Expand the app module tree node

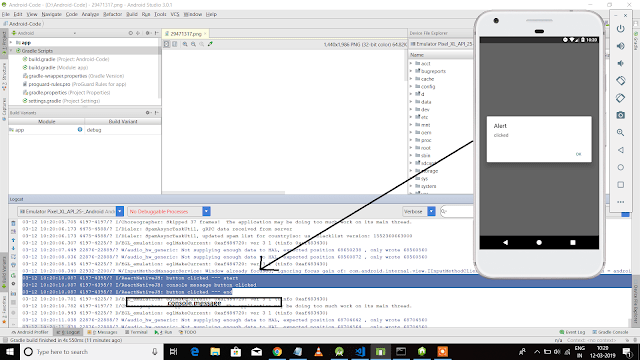pos(11,42)
